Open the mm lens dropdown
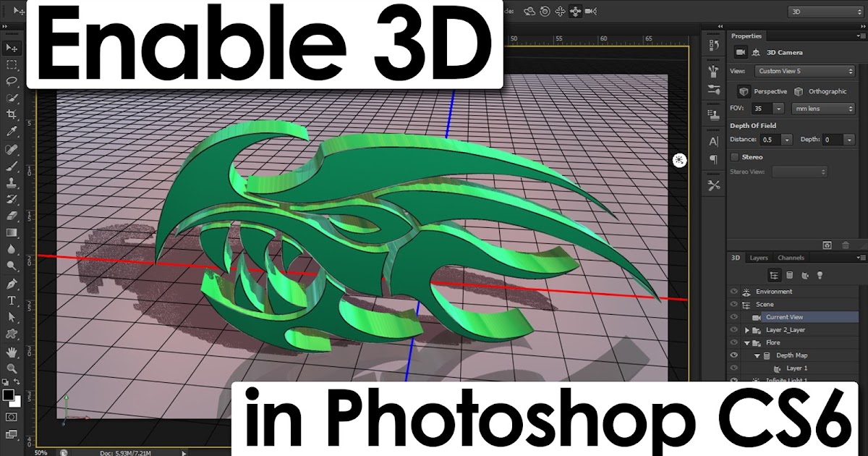 tap(824, 109)
